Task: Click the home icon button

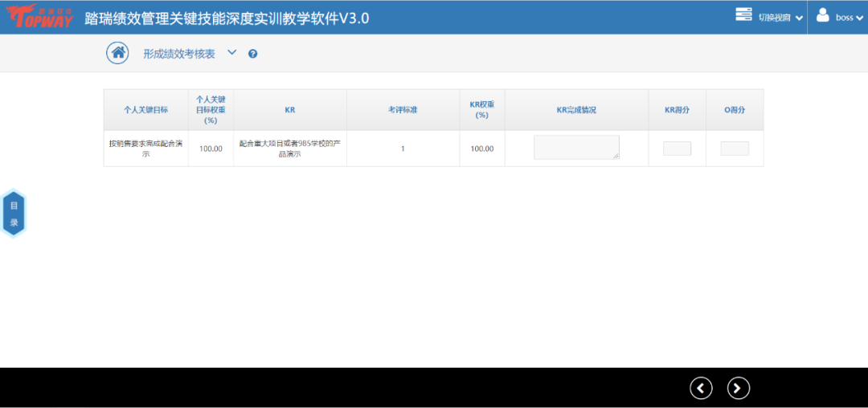Action: [118, 53]
